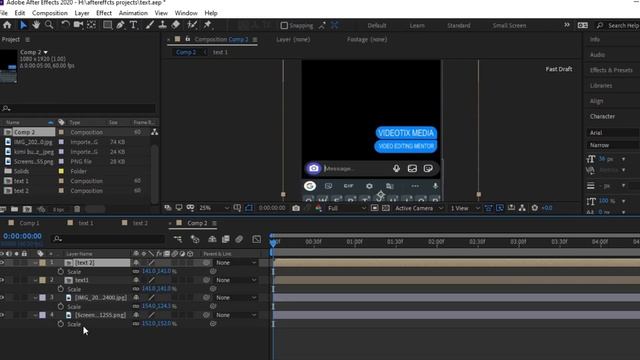Click the Project panel search field
The image size is (640, 360).
[x=78, y=109]
